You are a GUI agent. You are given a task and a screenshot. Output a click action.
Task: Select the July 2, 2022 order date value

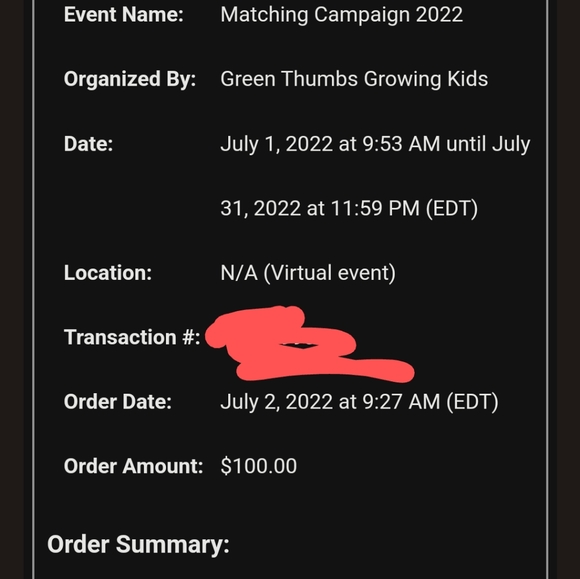pos(276,402)
